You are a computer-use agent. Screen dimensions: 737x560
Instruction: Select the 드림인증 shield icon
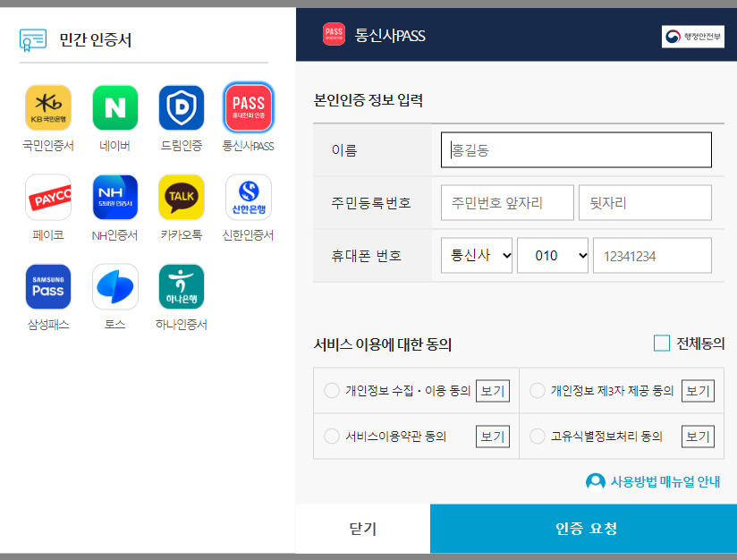pos(182,107)
